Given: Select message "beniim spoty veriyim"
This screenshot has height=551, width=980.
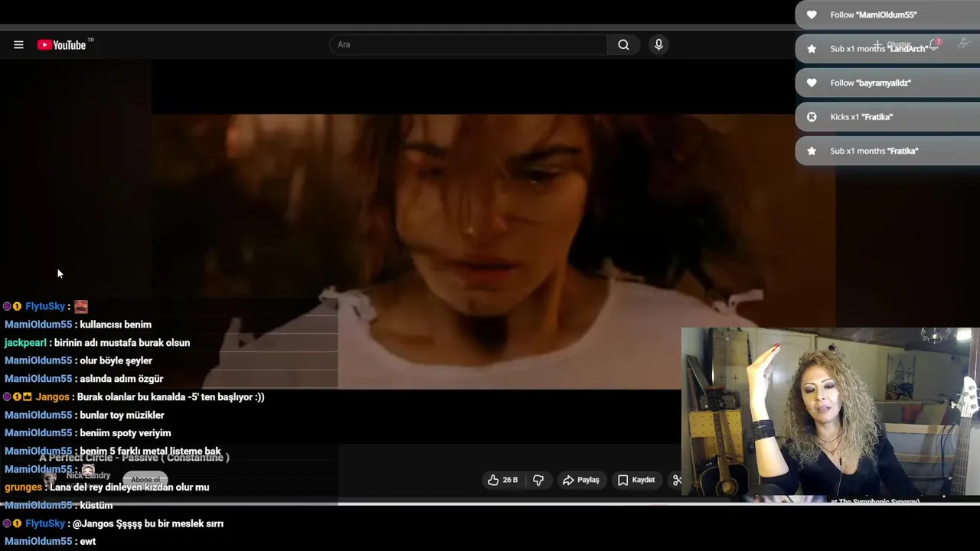Looking at the screenshot, I should pos(126,433).
